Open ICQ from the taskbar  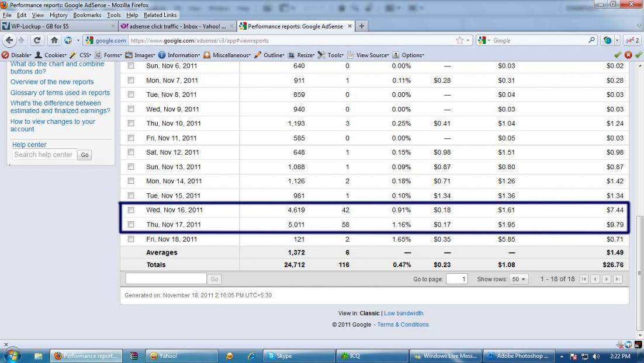372,355
